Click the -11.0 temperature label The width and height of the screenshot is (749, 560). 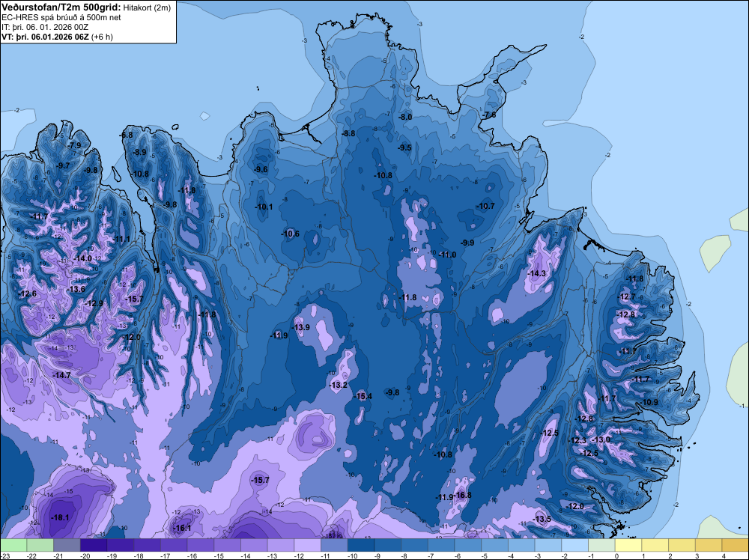pos(447,255)
